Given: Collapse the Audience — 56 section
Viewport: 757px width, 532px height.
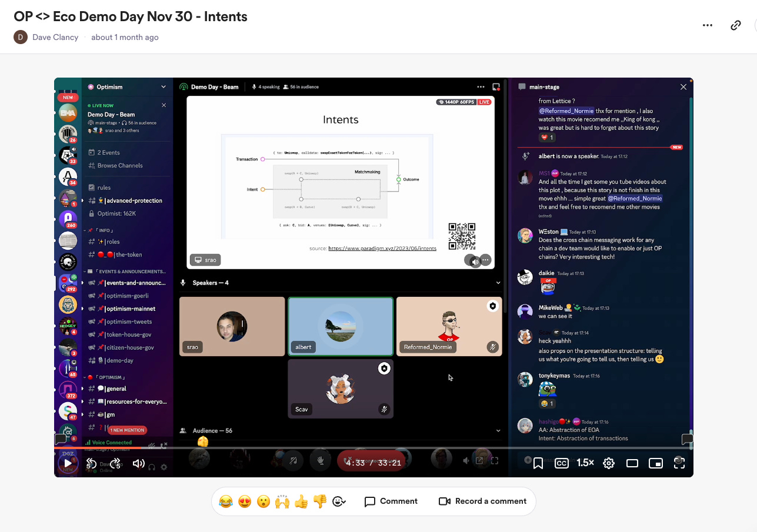Looking at the screenshot, I should [498, 431].
